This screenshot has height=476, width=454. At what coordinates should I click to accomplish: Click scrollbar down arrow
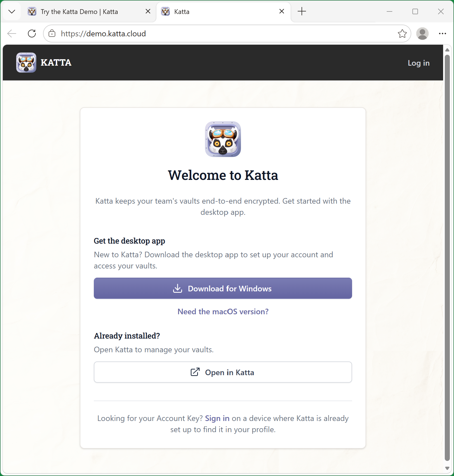[447, 468]
